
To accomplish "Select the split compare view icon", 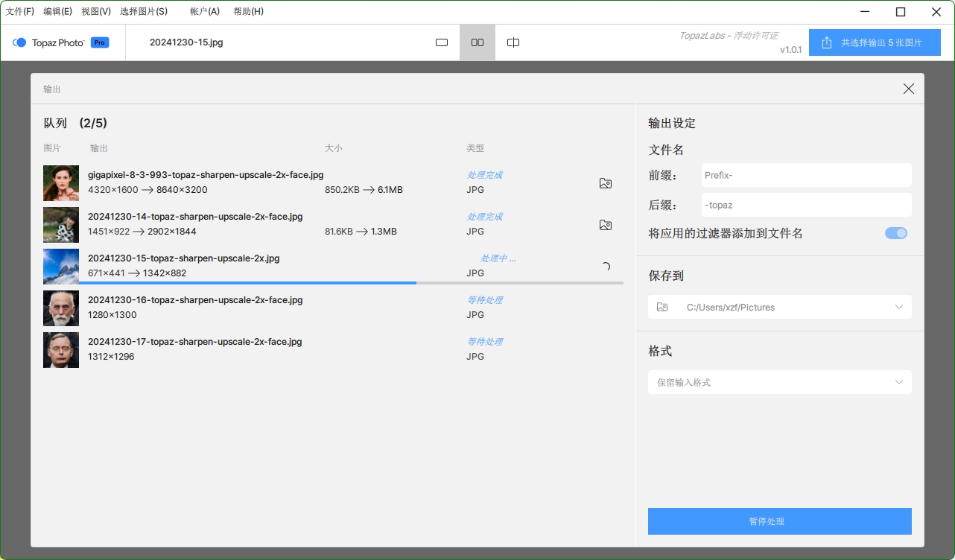I will click(513, 42).
